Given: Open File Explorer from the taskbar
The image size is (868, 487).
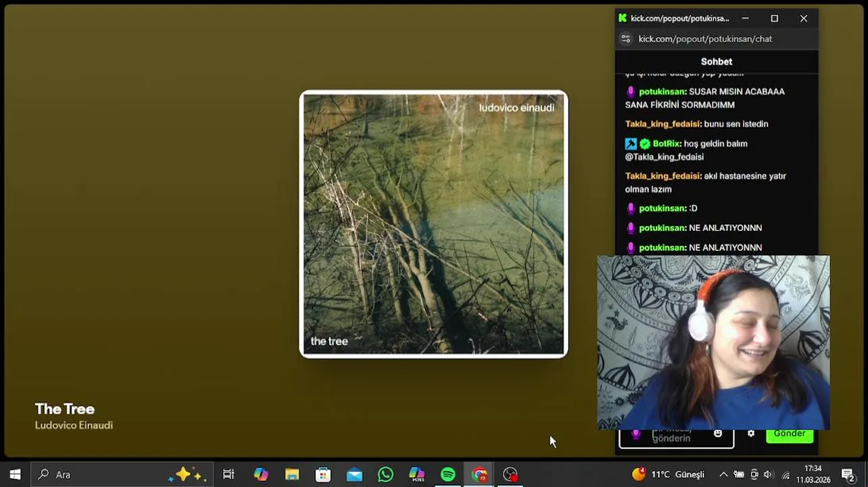Looking at the screenshot, I should click(292, 475).
